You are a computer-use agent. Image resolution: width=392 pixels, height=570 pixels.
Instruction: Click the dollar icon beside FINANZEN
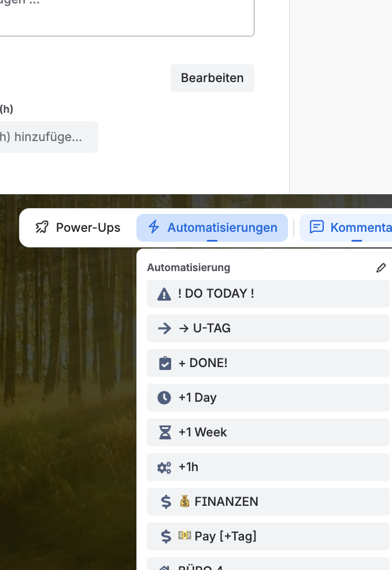(x=166, y=502)
